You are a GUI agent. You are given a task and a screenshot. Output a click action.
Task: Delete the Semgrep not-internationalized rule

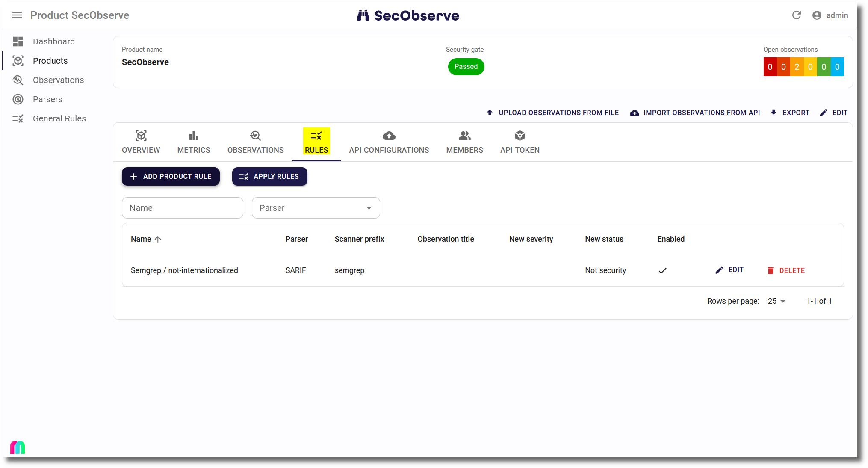click(786, 270)
